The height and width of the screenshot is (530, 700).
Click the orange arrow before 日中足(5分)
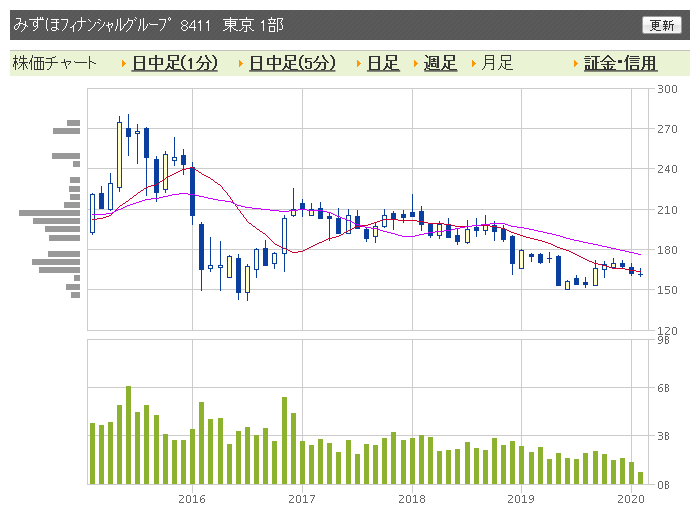(241, 63)
